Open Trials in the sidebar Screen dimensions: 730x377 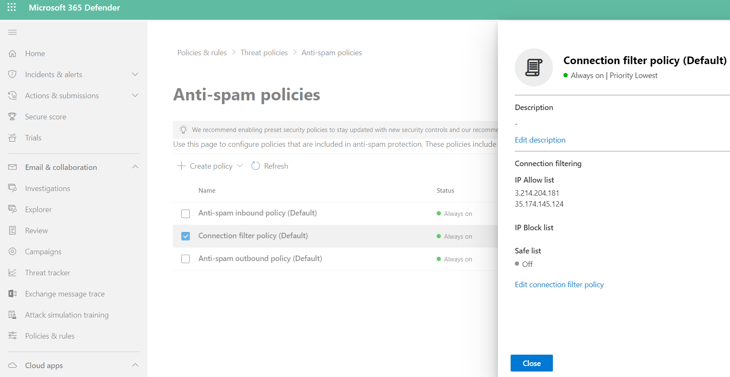tap(33, 138)
